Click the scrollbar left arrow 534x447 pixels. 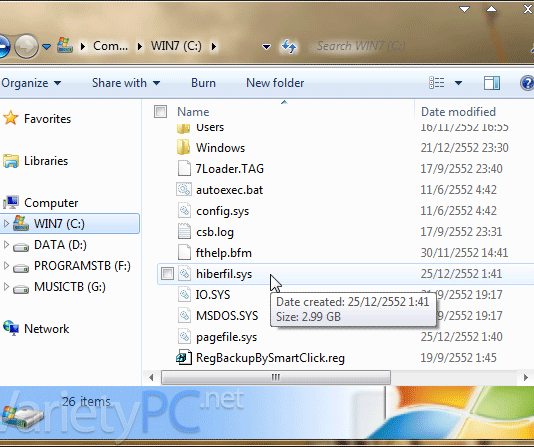pyautogui.click(x=151, y=377)
